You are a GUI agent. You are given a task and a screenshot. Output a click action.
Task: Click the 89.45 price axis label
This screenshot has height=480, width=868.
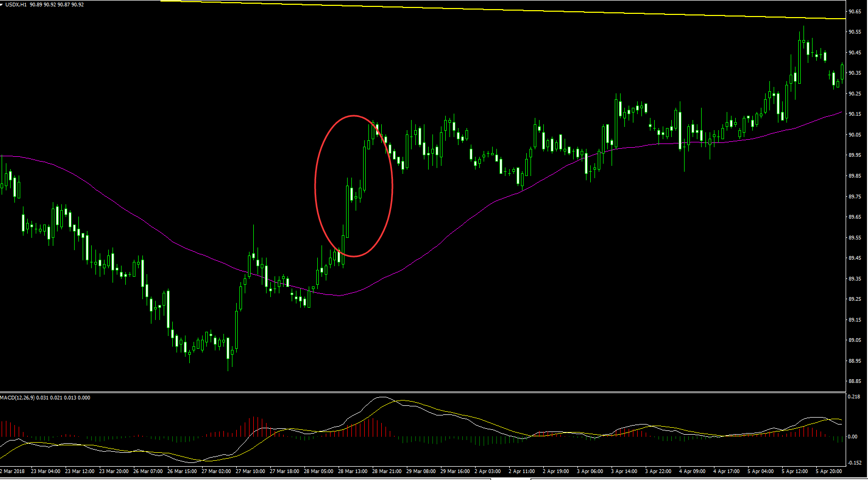[855, 258]
